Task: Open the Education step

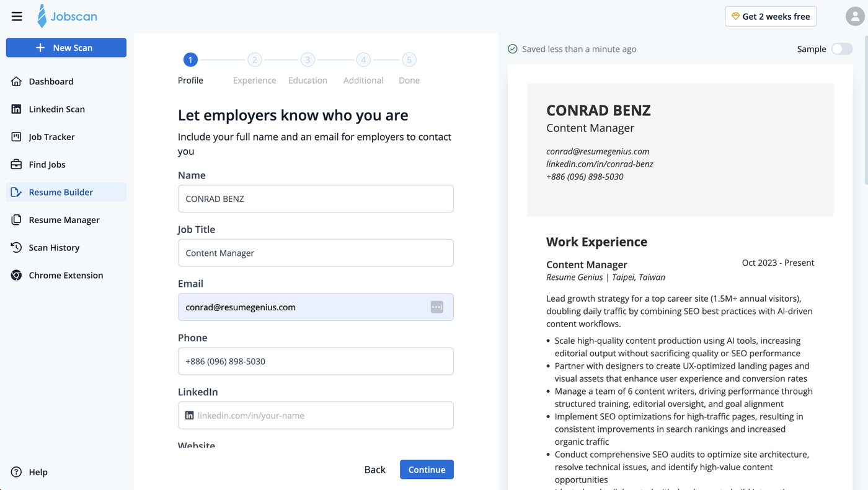Action: pyautogui.click(x=308, y=59)
